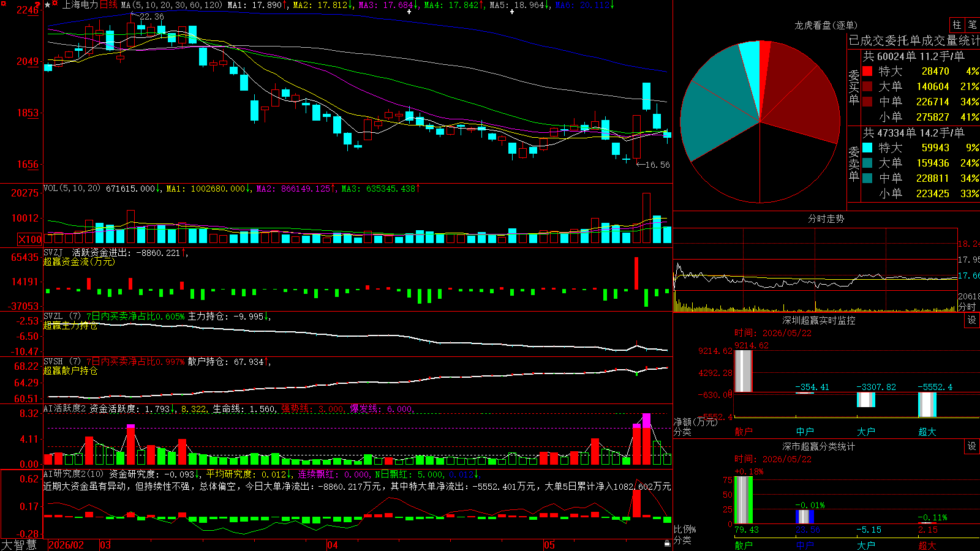The width and height of the screenshot is (980, 551).
Task: Click the lock icon at chart bottom-right
Action: pos(667,544)
